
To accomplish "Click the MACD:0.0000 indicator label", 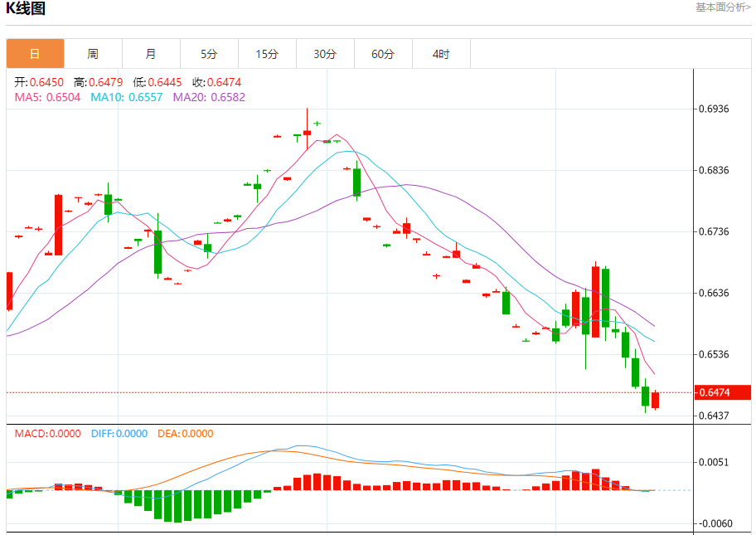I will point(47,434).
